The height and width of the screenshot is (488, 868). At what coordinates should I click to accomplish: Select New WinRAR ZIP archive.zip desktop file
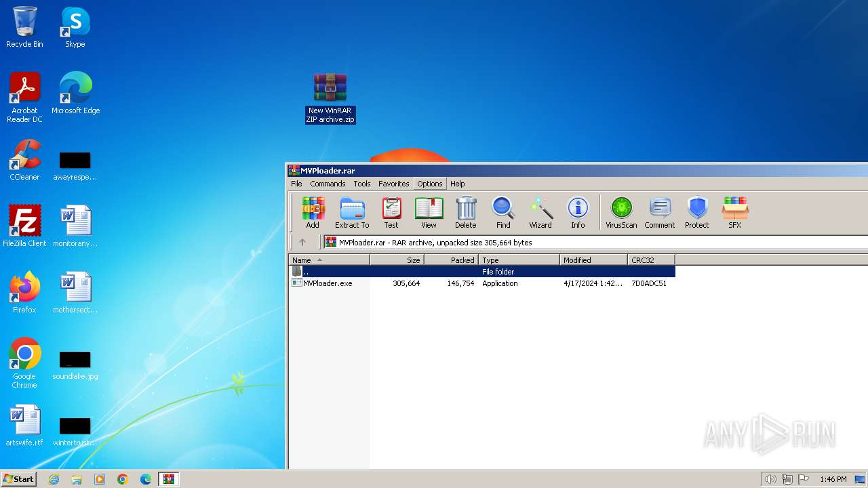[x=330, y=99]
